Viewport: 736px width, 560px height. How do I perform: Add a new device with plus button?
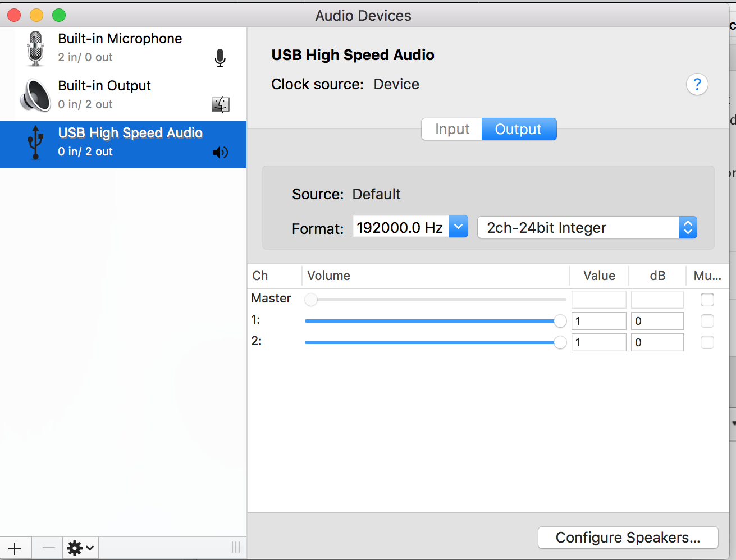(x=15, y=548)
